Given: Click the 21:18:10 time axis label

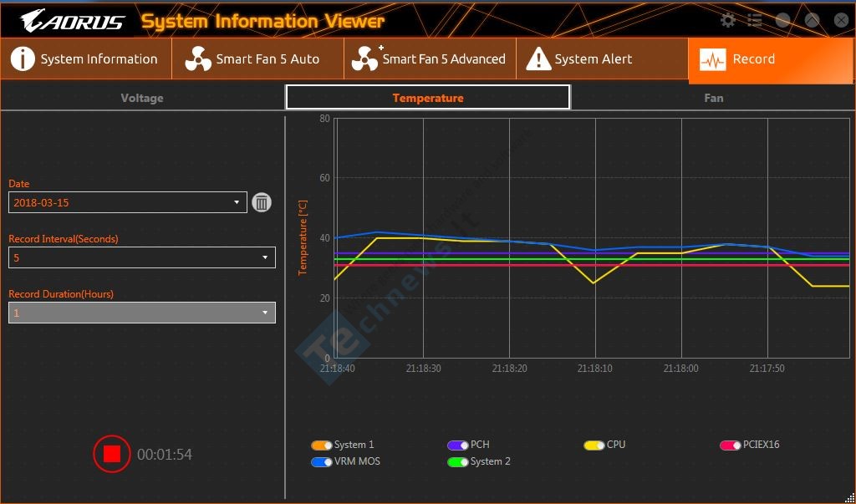Looking at the screenshot, I should [x=595, y=369].
